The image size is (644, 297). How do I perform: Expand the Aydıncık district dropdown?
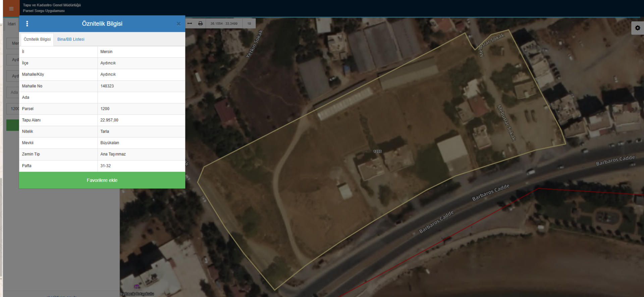[13, 60]
